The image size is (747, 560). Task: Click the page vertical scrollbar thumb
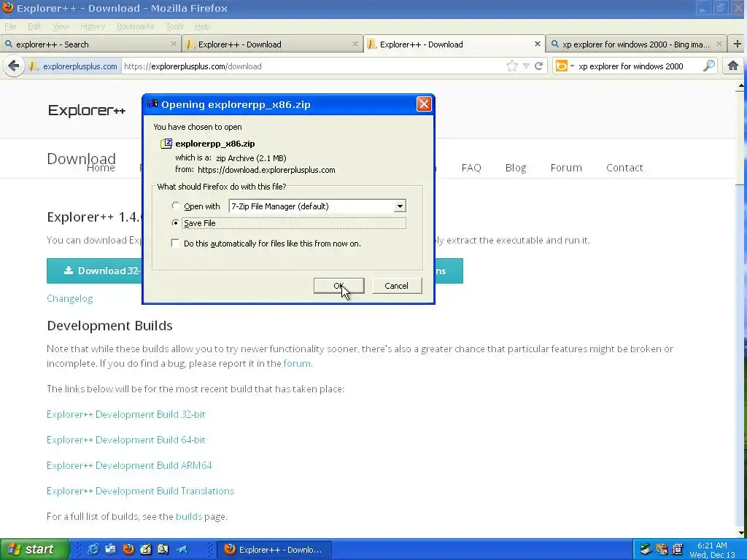[740, 138]
